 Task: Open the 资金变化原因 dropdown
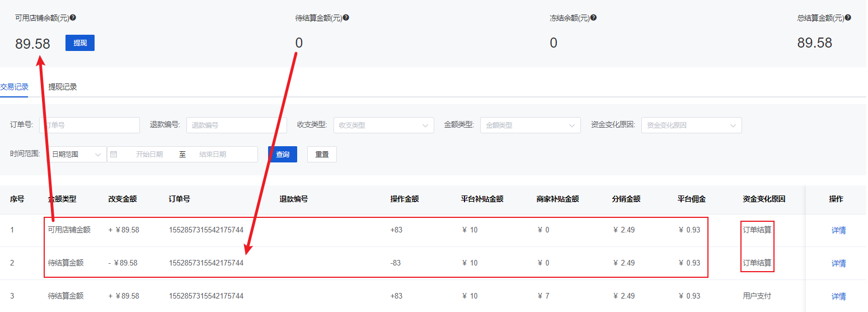pos(691,125)
